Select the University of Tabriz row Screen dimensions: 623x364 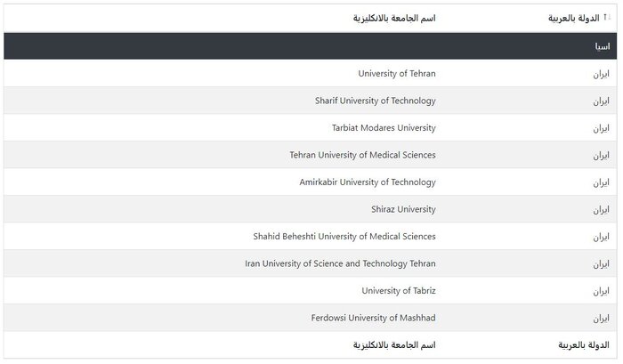point(399,291)
